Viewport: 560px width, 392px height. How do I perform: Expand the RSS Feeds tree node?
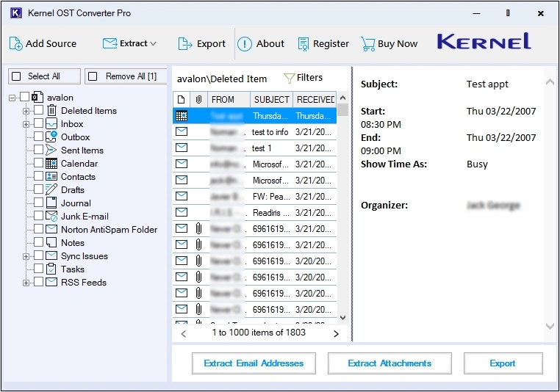click(26, 283)
